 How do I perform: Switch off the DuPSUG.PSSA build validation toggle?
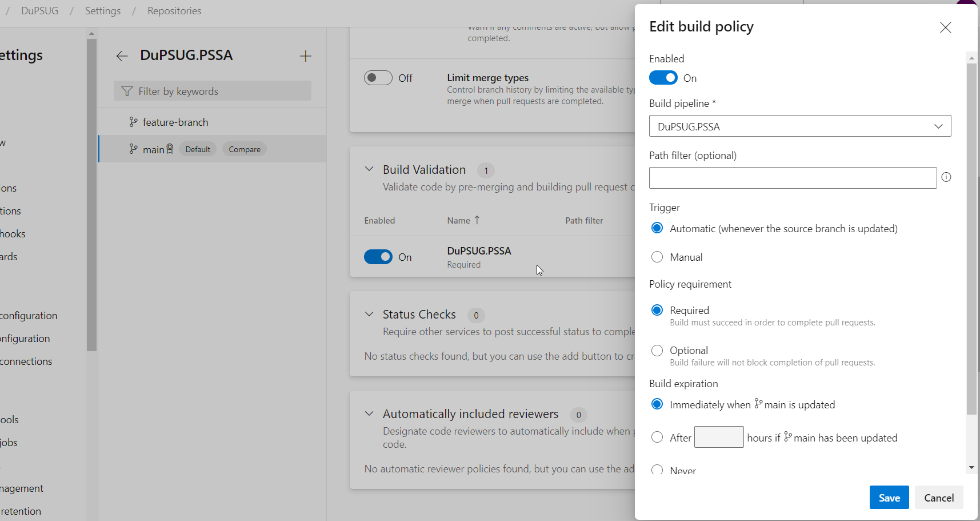click(378, 257)
